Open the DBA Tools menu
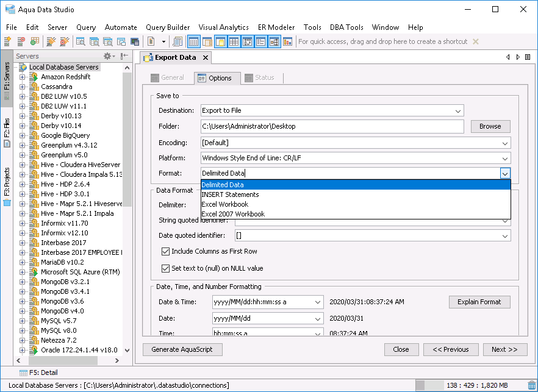Screen dimensions: 538x392 point(346,27)
